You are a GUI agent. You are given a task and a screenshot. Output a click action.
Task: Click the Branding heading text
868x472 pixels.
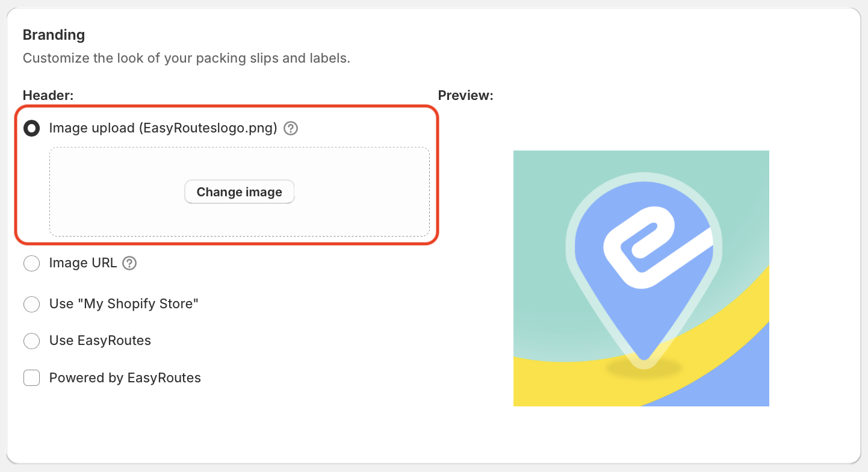(54, 35)
